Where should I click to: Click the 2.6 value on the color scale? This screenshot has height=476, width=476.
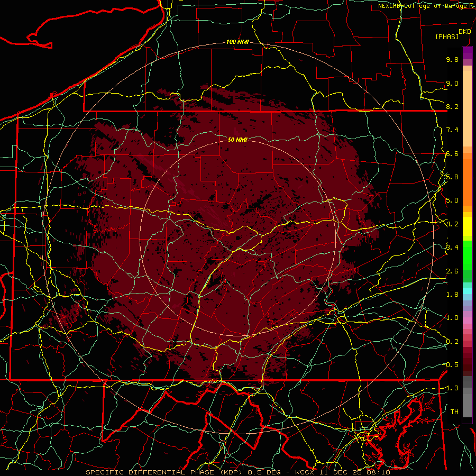click(x=452, y=271)
